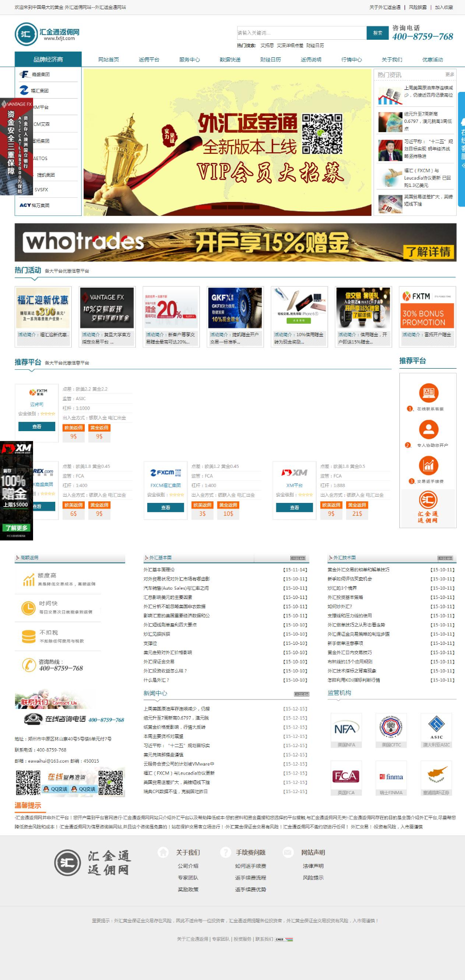Open the 美国CFTC regulator logo
The width and height of the screenshot is (465, 980).
tap(391, 728)
